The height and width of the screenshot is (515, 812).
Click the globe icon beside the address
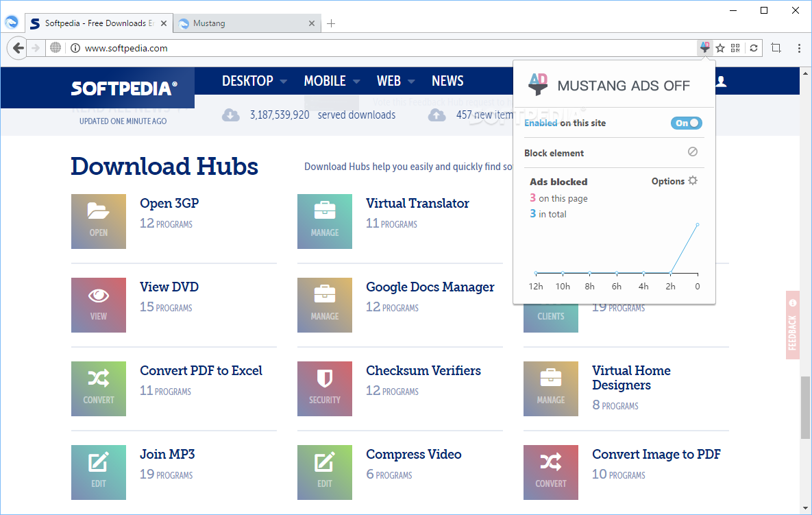click(x=56, y=48)
